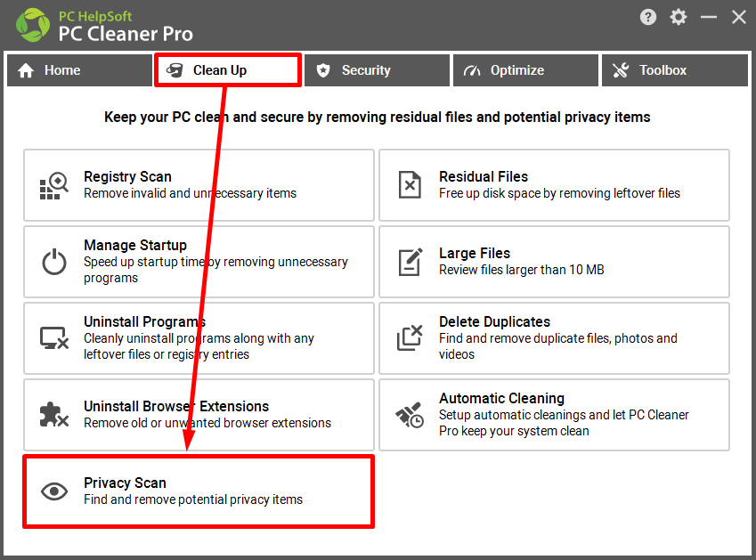Open Automatic Cleaning setup
This screenshot has height=560, width=756.
(x=554, y=415)
